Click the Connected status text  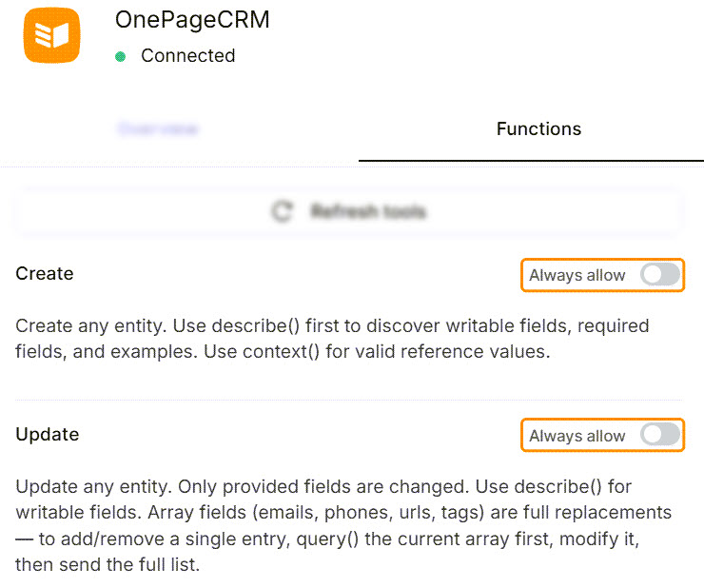tap(188, 56)
